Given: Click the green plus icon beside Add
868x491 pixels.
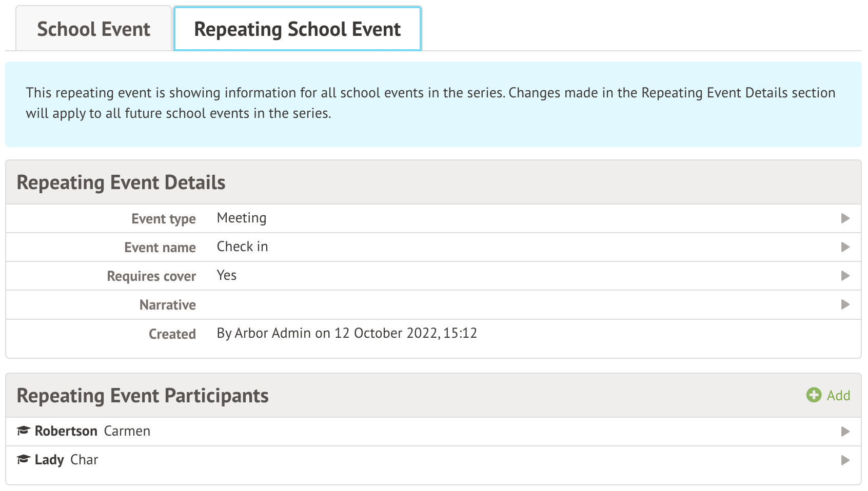Looking at the screenshot, I should tap(813, 395).
